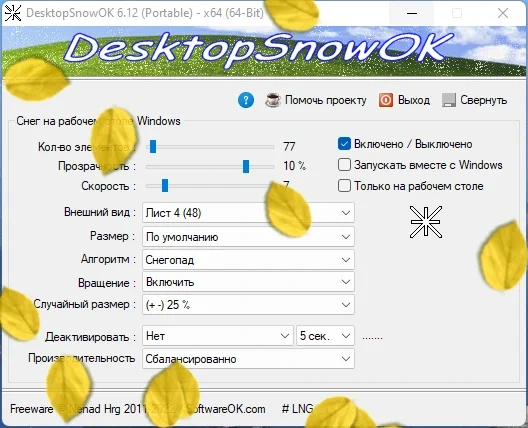Click the red power Выход icon
Screen dimensions: 528x428
386,100
